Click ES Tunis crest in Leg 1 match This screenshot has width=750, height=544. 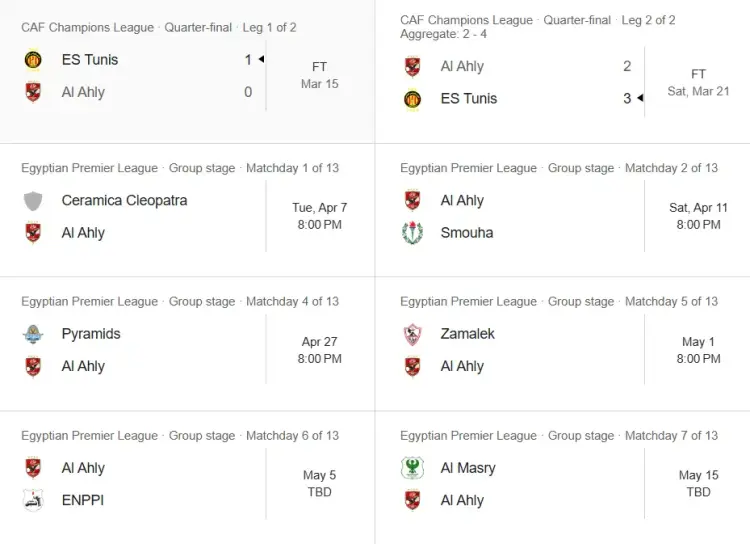[x=33, y=60]
